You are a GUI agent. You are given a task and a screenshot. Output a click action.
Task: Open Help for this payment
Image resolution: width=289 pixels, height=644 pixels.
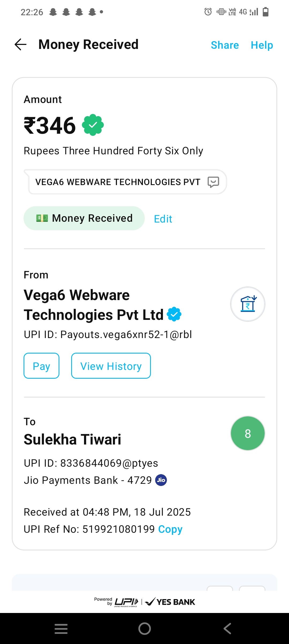[x=262, y=45]
